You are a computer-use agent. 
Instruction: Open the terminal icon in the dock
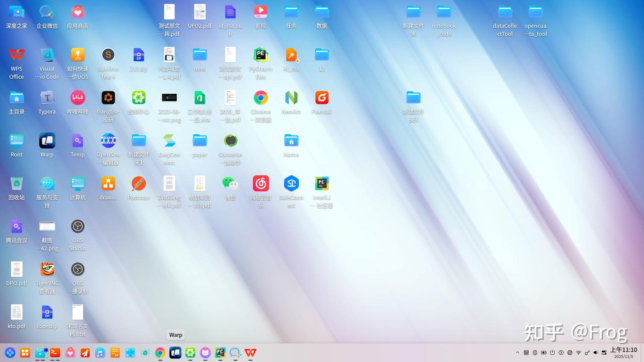pos(55,353)
